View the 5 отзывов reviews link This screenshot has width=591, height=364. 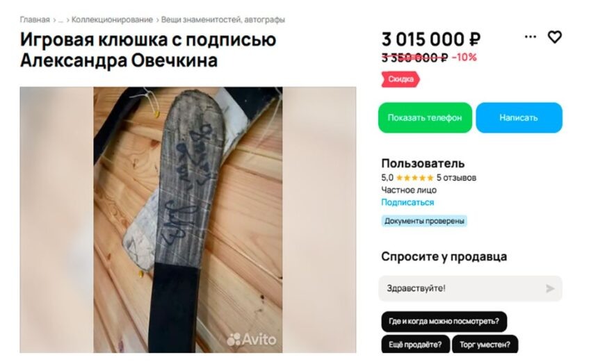pos(456,178)
